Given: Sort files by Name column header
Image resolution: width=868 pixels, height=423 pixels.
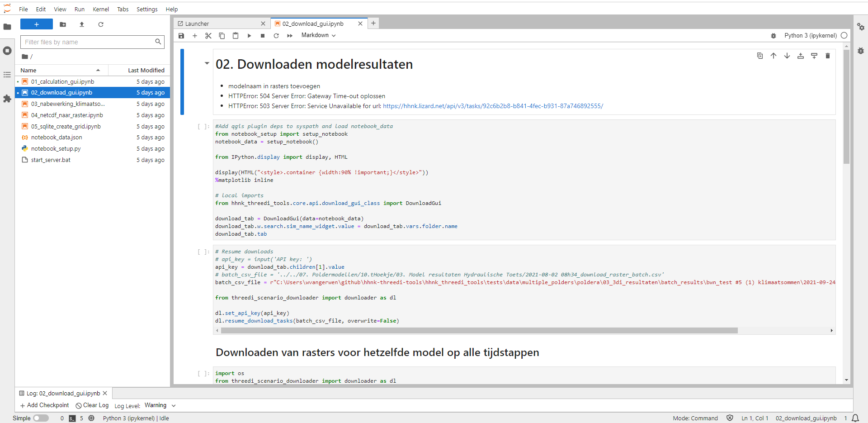Looking at the screenshot, I should point(62,70).
